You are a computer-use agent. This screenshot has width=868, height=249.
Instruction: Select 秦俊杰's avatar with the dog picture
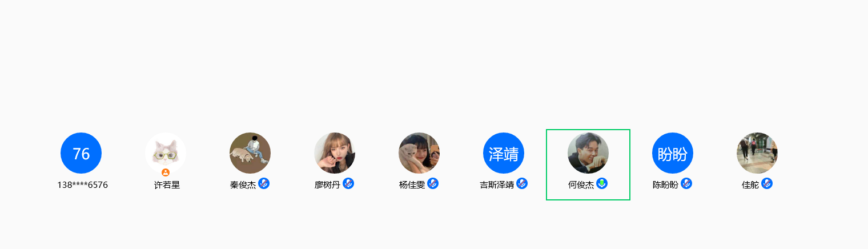(x=250, y=153)
